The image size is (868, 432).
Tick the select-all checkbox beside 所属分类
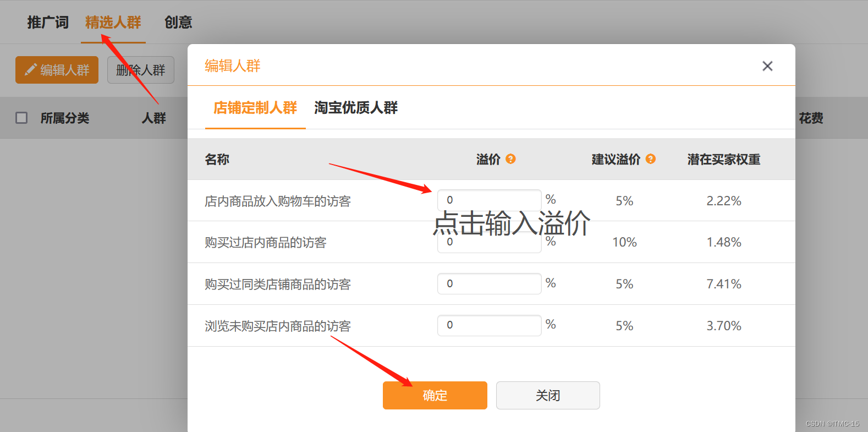tap(21, 118)
